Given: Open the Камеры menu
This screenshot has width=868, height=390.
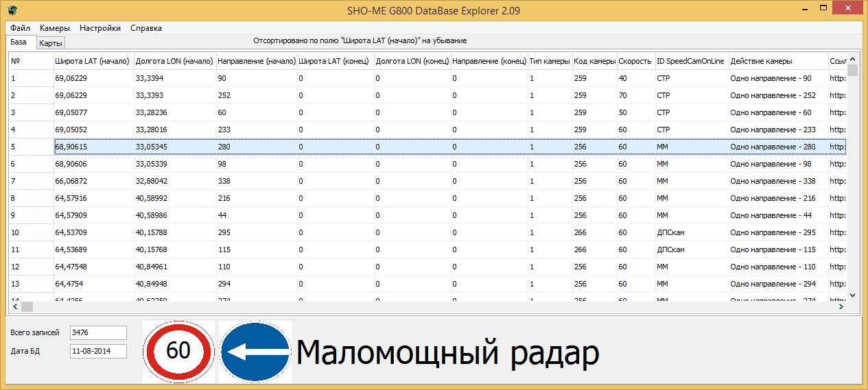Looking at the screenshot, I should click(x=55, y=28).
